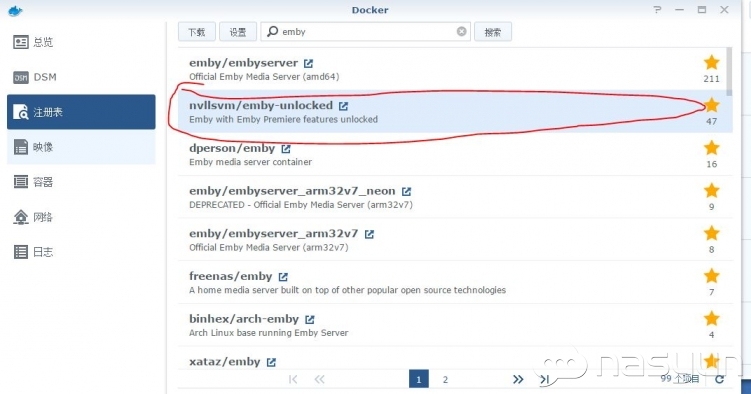Open external link for xataz/emby
The height and width of the screenshot is (394, 751).
[271, 362]
